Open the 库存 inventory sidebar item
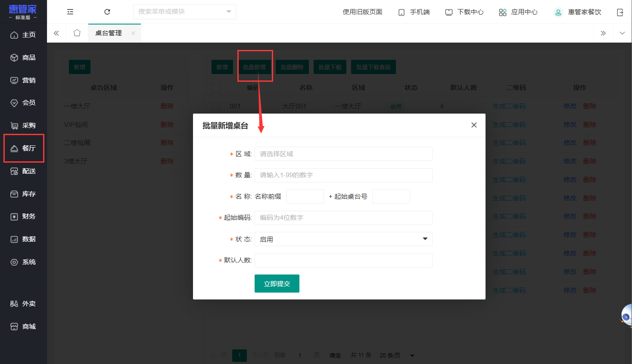This screenshot has height=364, width=632. [x=23, y=194]
